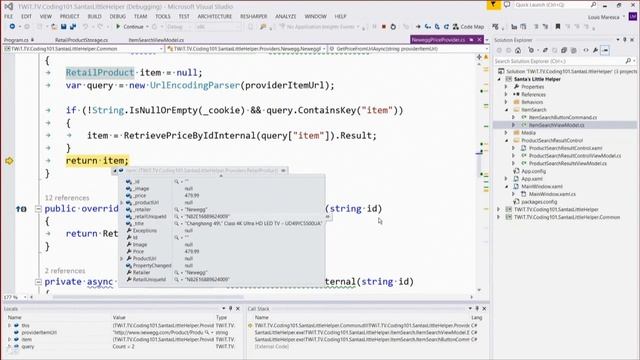640x360 pixels.
Task: Select providerItemUrl row in Locals
Action: coord(122,333)
